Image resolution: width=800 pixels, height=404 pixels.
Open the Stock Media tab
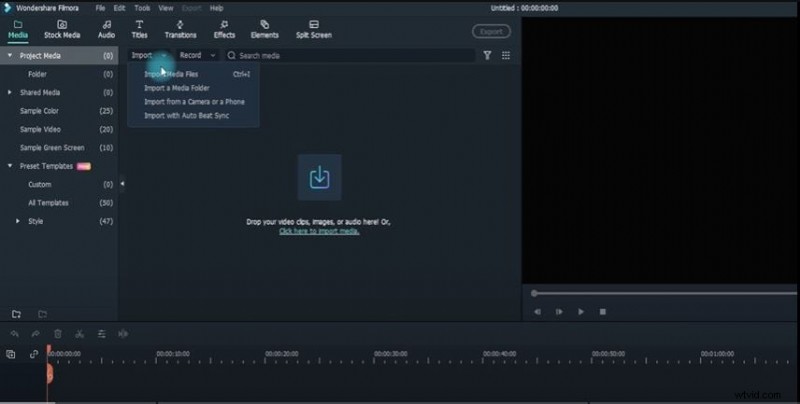pos(62,30)
